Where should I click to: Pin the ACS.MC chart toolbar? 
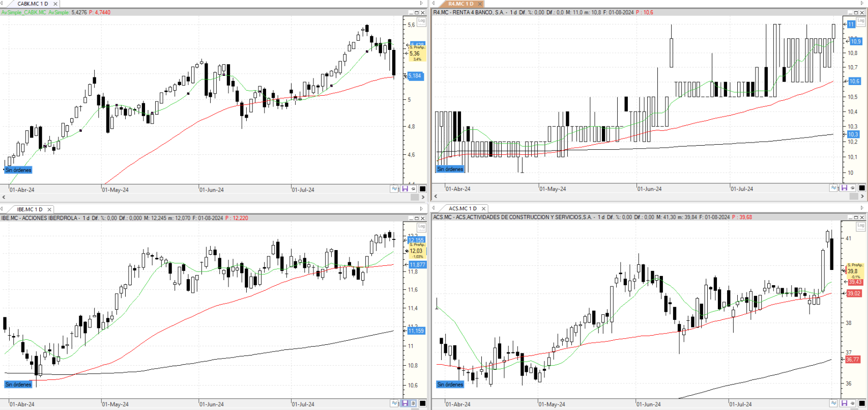click(x=853, y=403)
